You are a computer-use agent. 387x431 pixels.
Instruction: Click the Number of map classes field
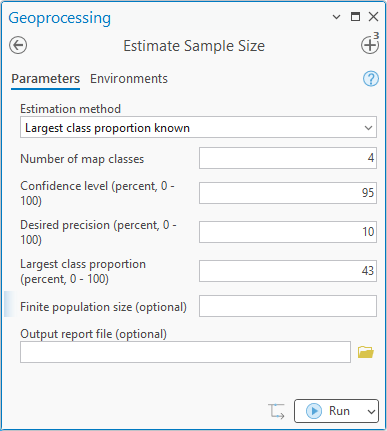[288, 158]
